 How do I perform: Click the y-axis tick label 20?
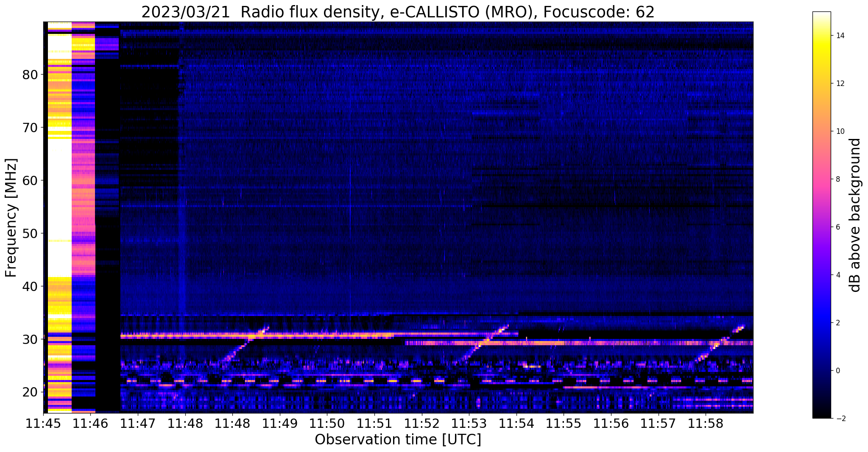[30, 393]
